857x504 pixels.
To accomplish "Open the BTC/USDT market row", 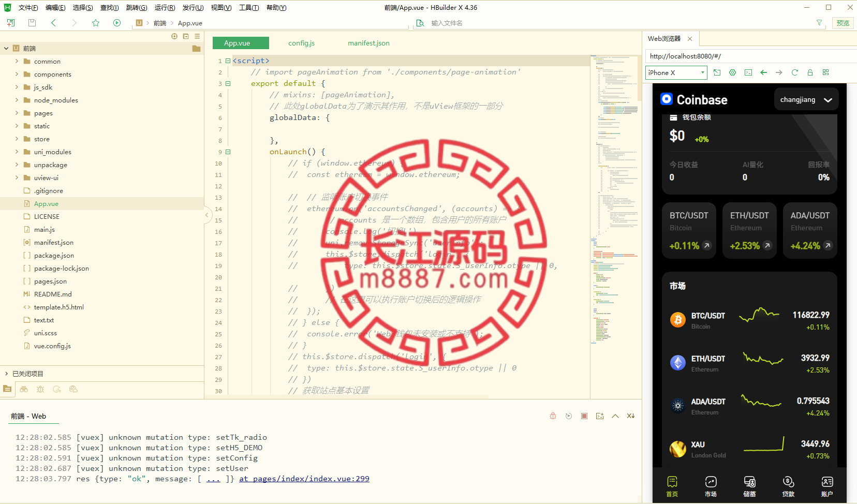I will (x=749, y=320).
